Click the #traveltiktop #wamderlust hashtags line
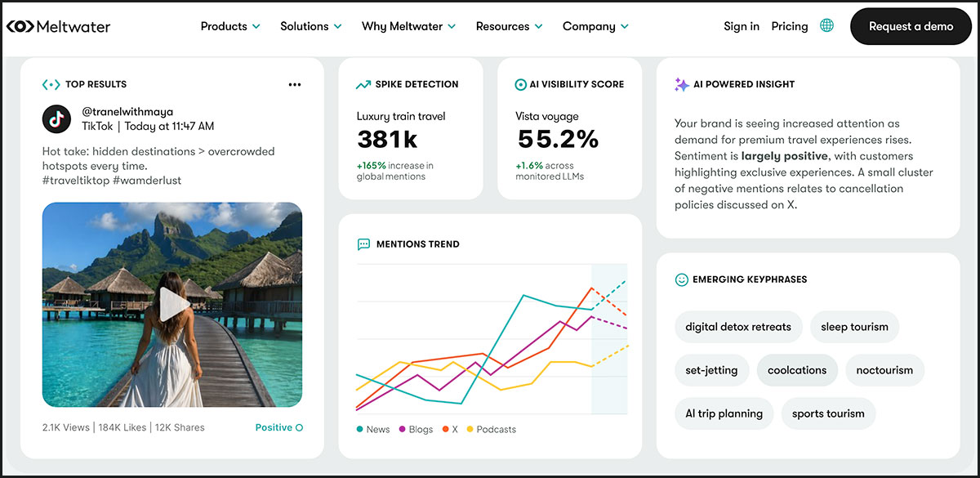Screen dimensions: 980x478 click(x=112, y=181)
